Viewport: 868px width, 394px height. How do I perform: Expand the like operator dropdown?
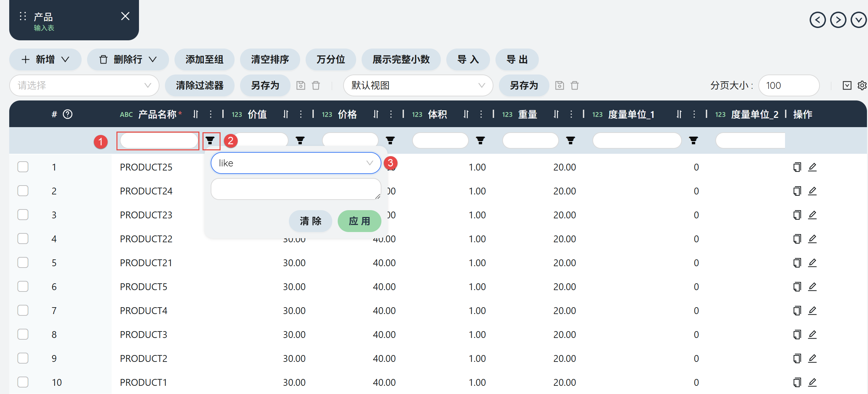(x=295, y=163)
